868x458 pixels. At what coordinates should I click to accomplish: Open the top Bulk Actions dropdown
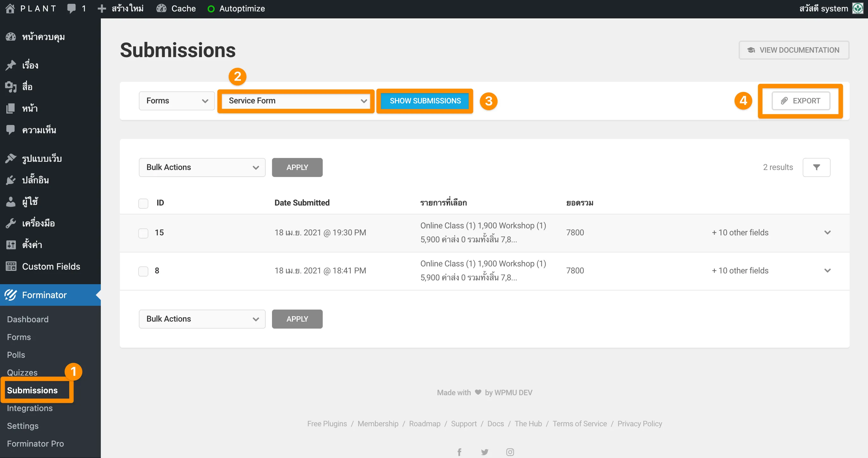202,167
